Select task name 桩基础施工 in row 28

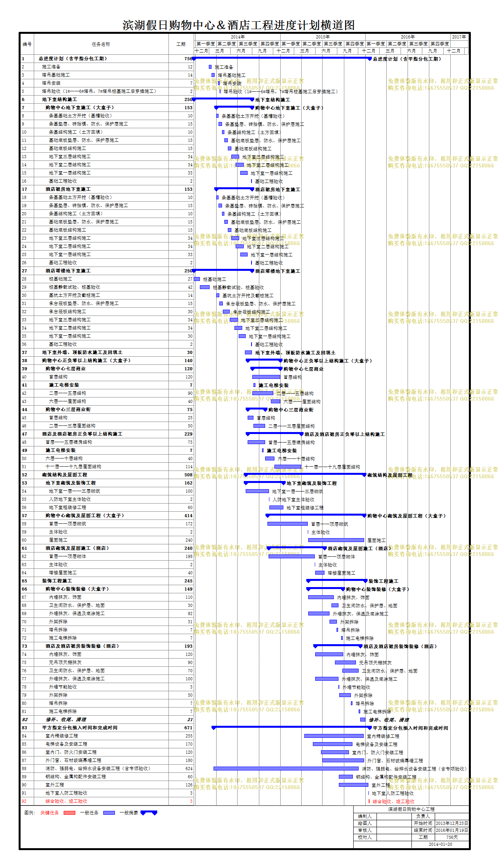[x=60, y=279]
